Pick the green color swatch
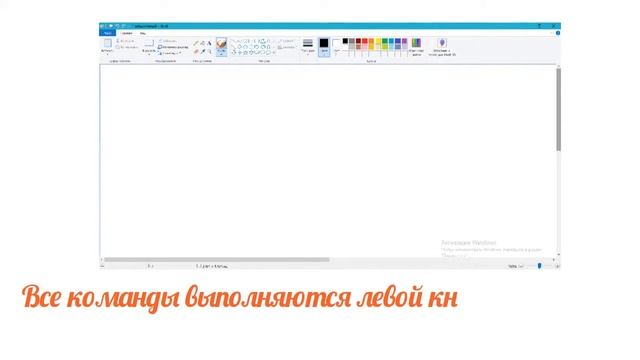This screenshot has height=360, width=640. (384, 41)
